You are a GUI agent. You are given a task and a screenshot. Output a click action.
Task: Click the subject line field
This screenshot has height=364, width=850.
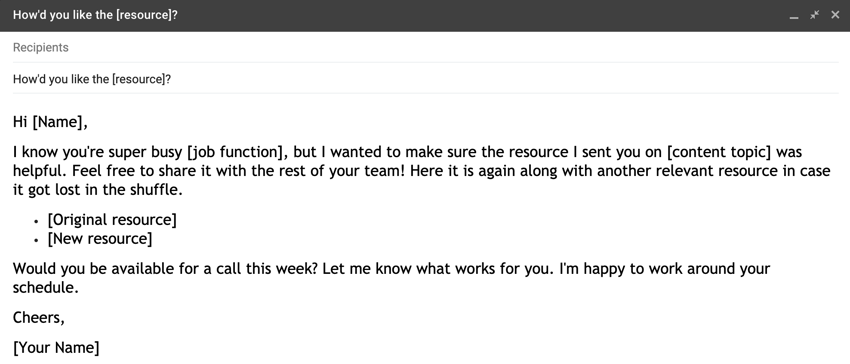[x=426, y=79]
